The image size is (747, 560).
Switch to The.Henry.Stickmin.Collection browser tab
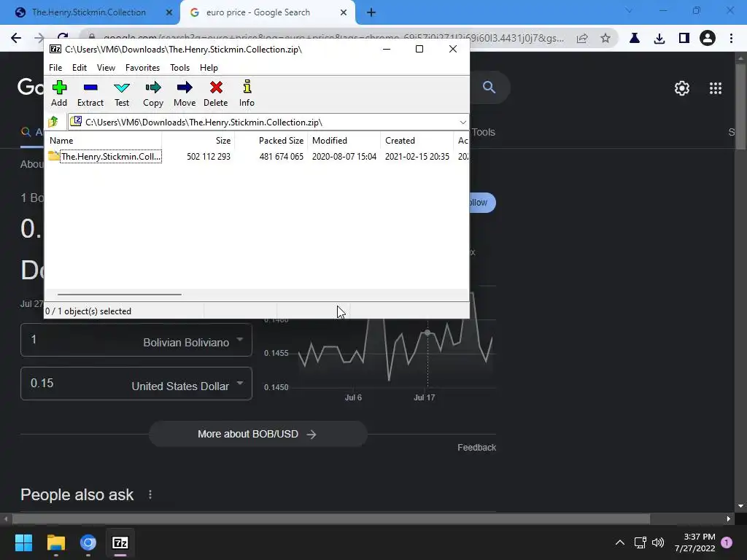pos(88,12)
